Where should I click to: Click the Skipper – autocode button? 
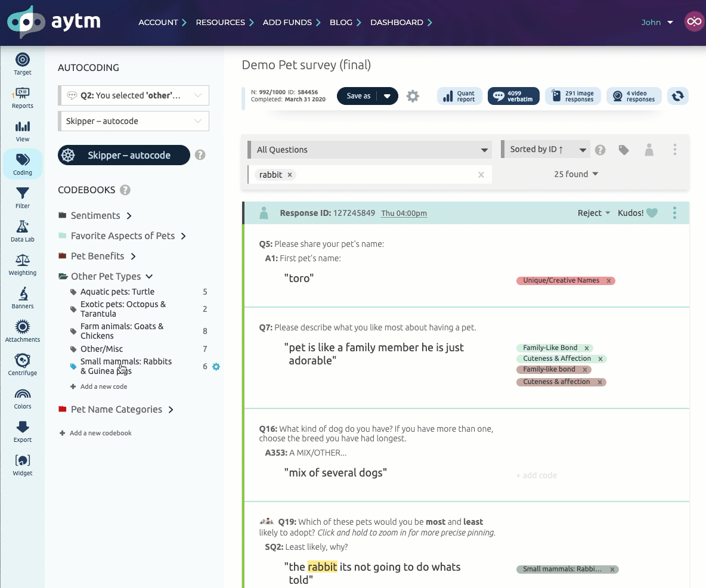124,155
